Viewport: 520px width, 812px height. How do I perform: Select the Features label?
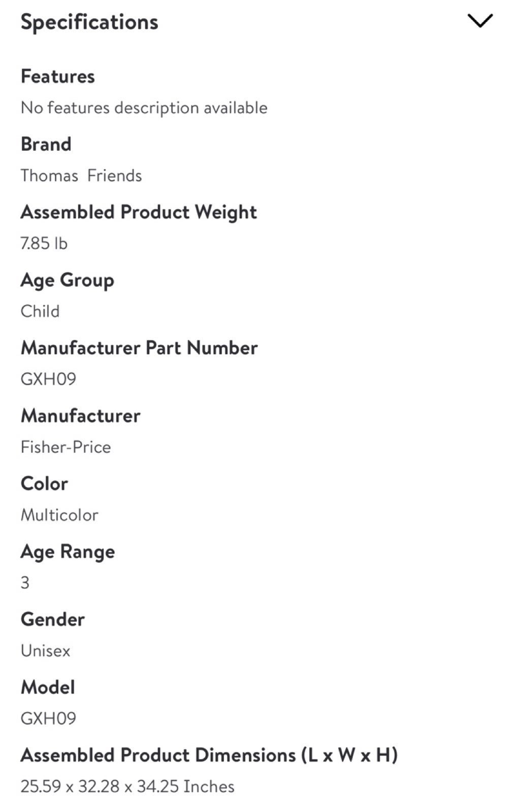[x=57, y=76]
